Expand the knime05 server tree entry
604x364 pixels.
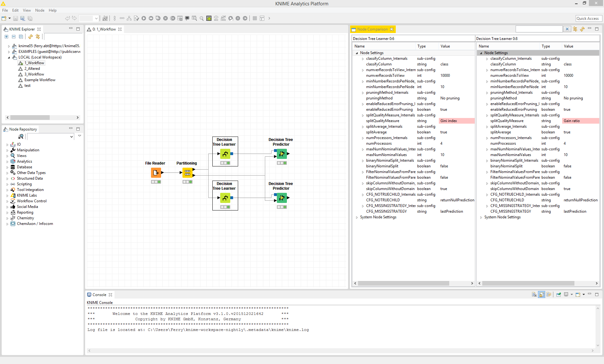[x=9, y=46]
